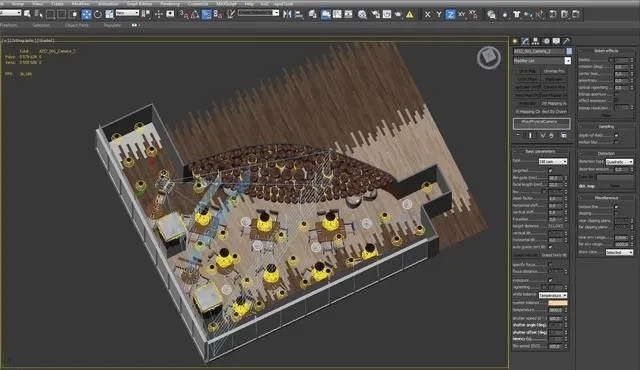Click the Mirror tool icon
Viewport: 640px width, 370px height.
287,14
